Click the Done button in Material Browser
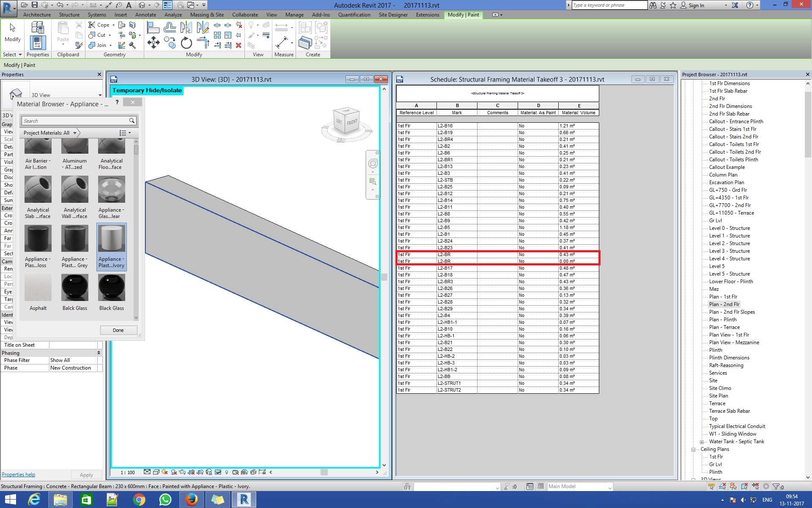This screenshot has width=812, height=508. click(x=118, y=330)
